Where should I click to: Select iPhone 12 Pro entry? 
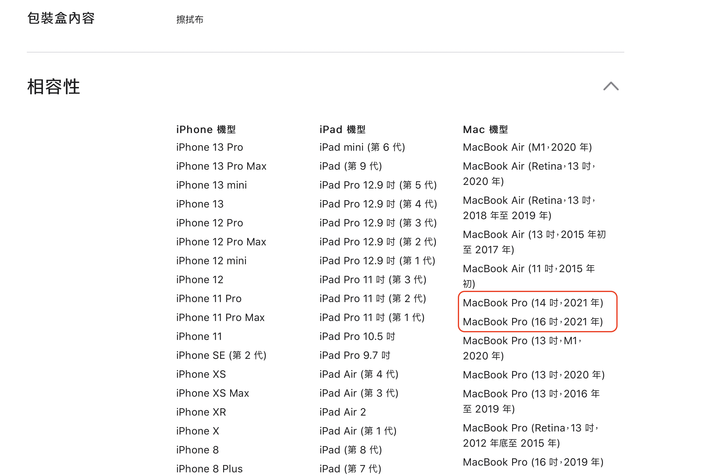pyautogui.click(x=209, y=223)
